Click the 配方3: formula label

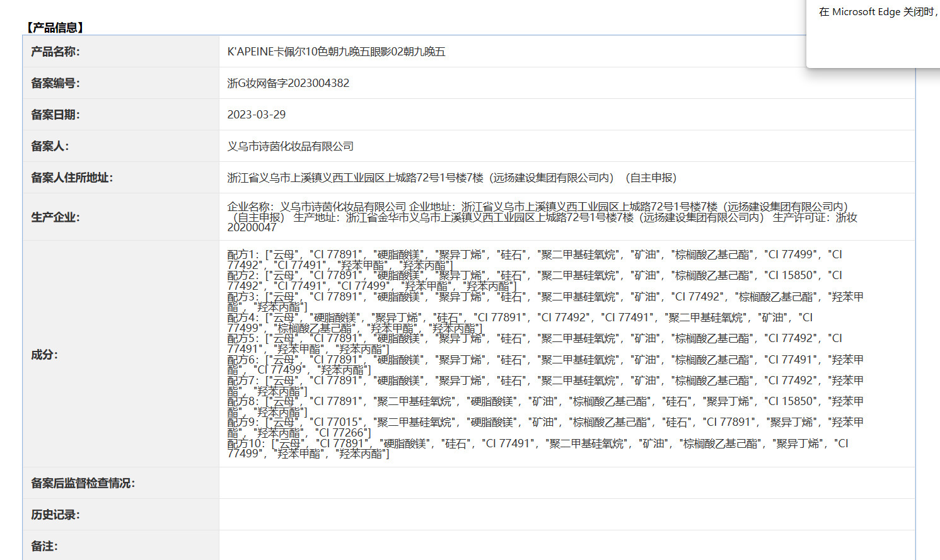[x=245, y=297]
